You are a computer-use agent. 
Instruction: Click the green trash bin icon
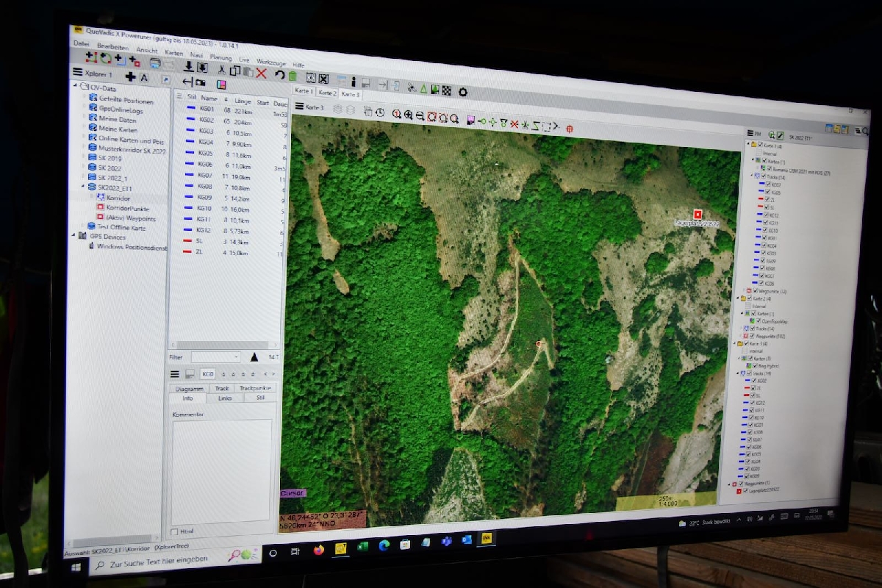point(293,76)
